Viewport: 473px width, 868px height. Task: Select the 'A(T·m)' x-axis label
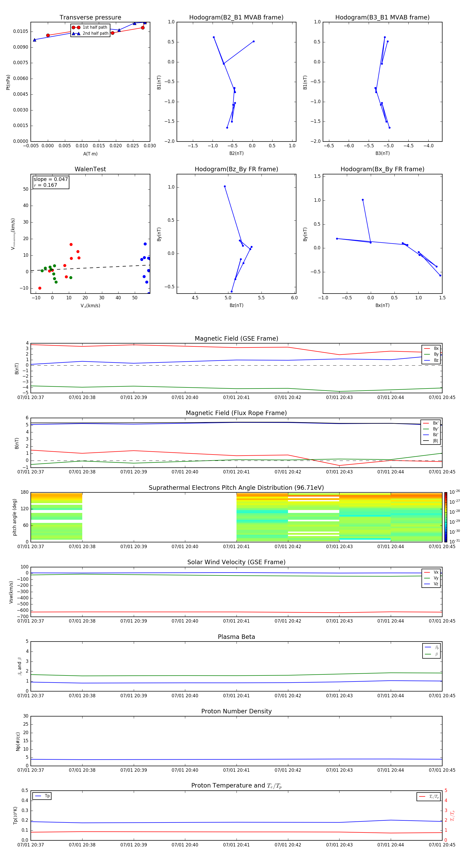[90, 154]
